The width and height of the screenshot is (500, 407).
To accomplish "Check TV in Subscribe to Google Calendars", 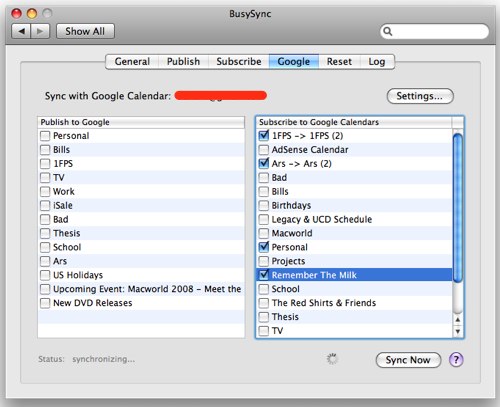I will pyautogui.click(x=264, y=331).
